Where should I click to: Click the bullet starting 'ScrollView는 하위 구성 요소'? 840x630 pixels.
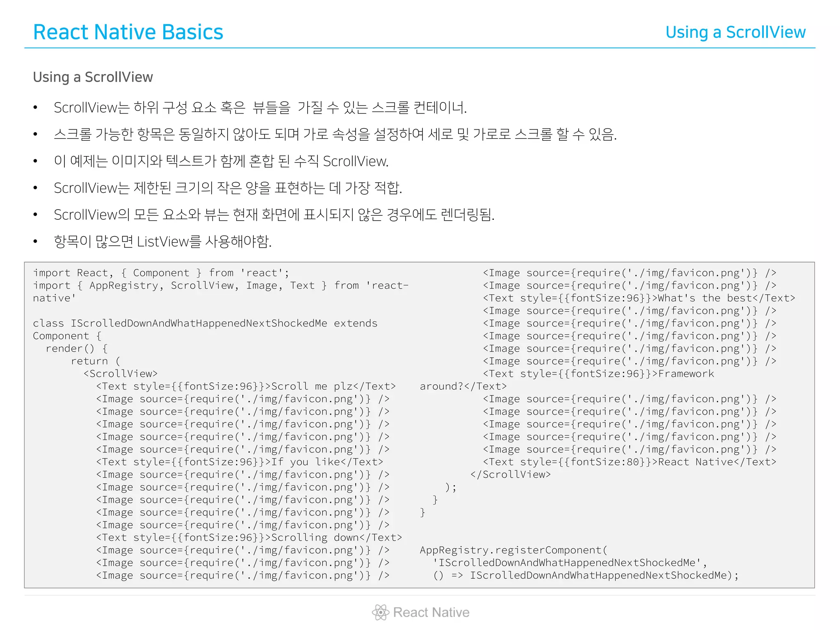coord(260,108)
